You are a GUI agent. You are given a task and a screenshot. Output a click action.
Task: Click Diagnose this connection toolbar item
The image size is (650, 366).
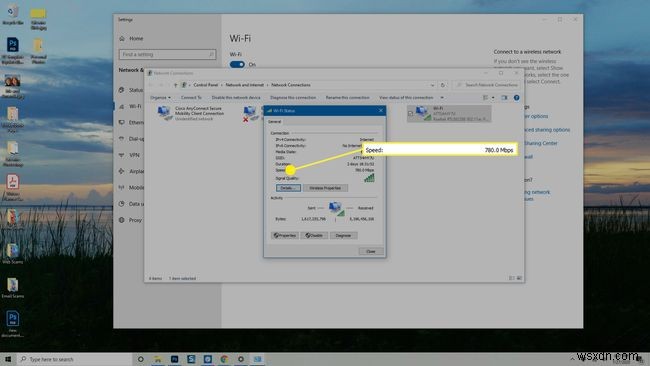[293, 97]
